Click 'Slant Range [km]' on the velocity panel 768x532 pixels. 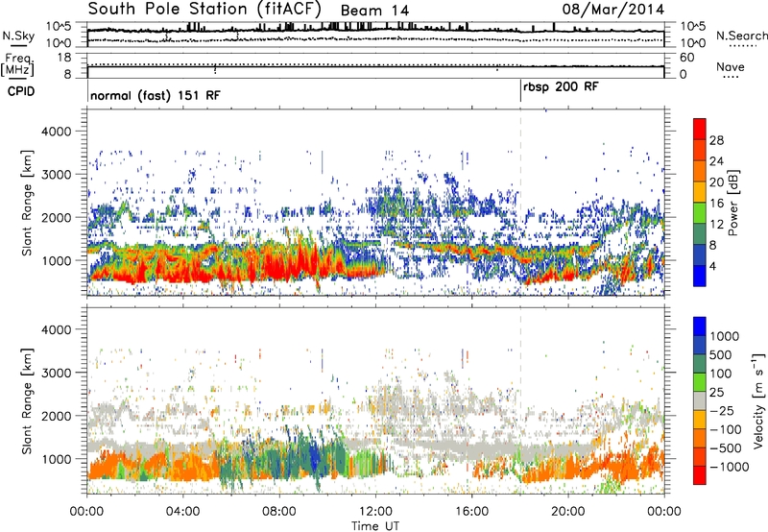[27, 401]
